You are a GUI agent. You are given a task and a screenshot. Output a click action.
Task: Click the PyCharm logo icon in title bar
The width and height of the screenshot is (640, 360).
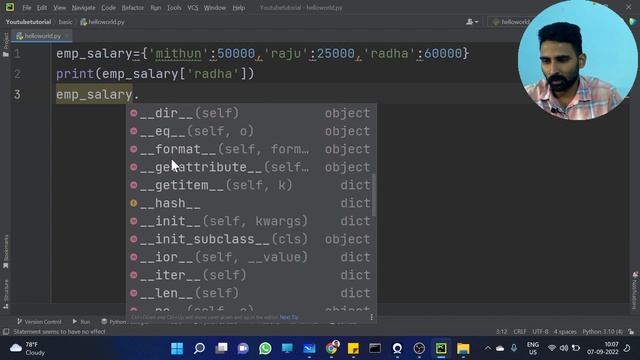click(10, 7)
